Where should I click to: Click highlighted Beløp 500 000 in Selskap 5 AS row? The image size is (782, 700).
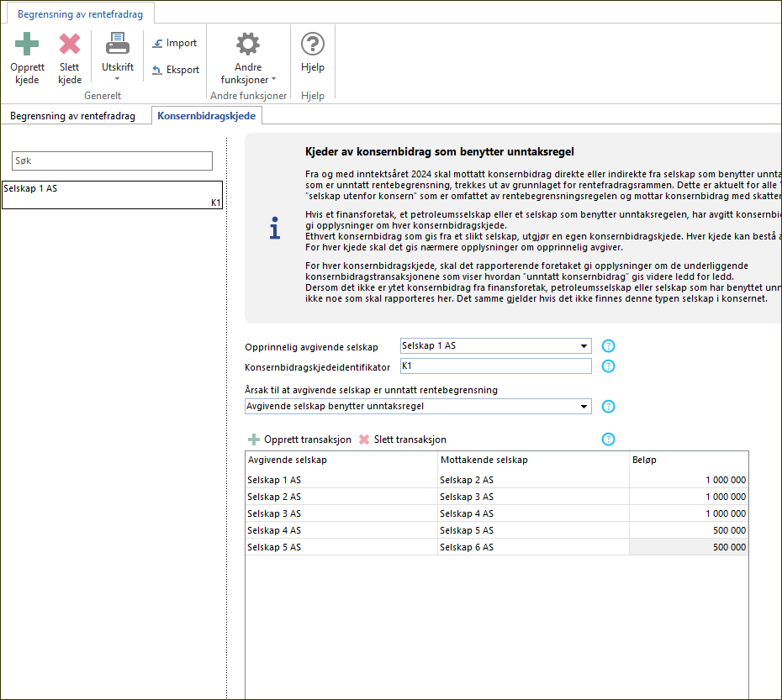pyautogui.click(x=689, y=547)
